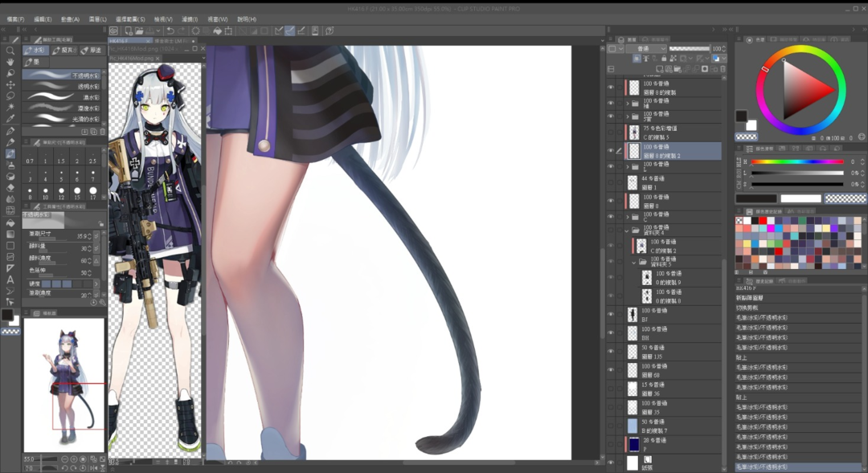Open the 檔案(F) menu
Image resolution: width=868 pixels, height=473 pixels.
(16, 18)
